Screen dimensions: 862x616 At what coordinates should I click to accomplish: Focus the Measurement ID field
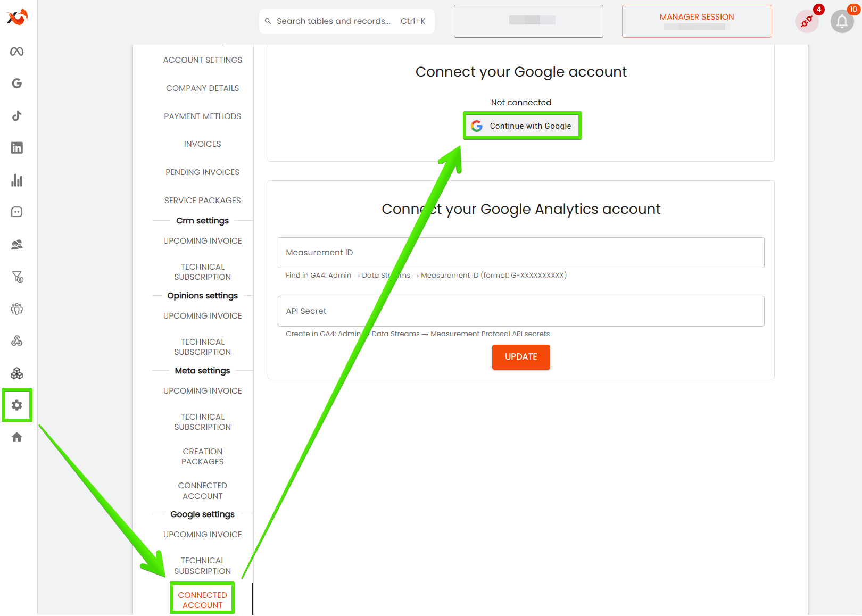(x=521, y=253)
